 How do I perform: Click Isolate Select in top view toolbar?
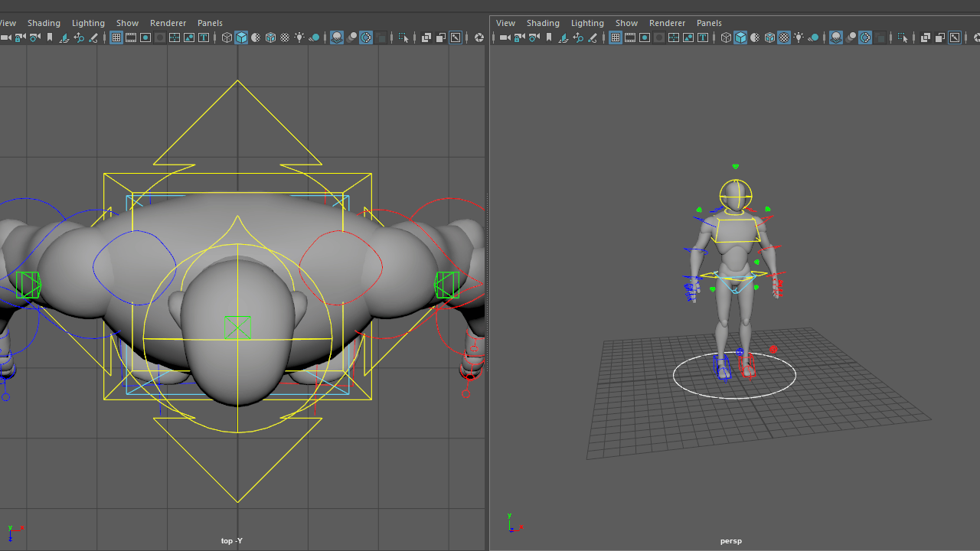coord(403,37)
